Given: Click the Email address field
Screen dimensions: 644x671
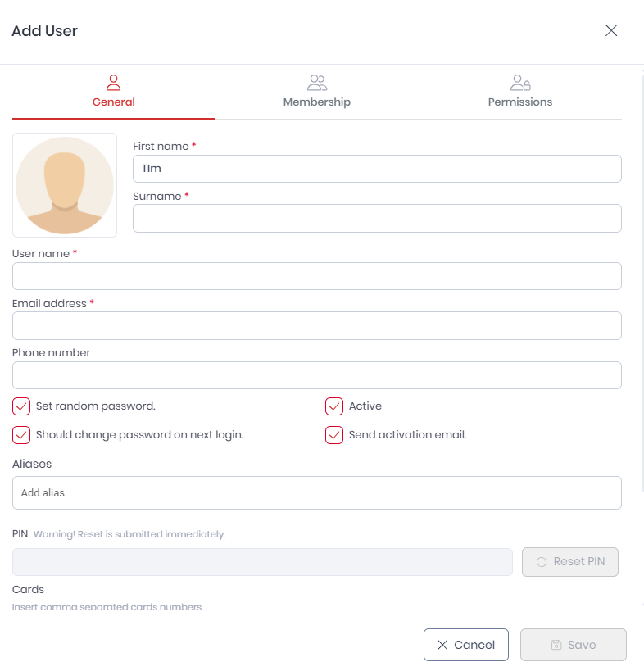Looking at the screenshot, I should [x=317, y=325].
